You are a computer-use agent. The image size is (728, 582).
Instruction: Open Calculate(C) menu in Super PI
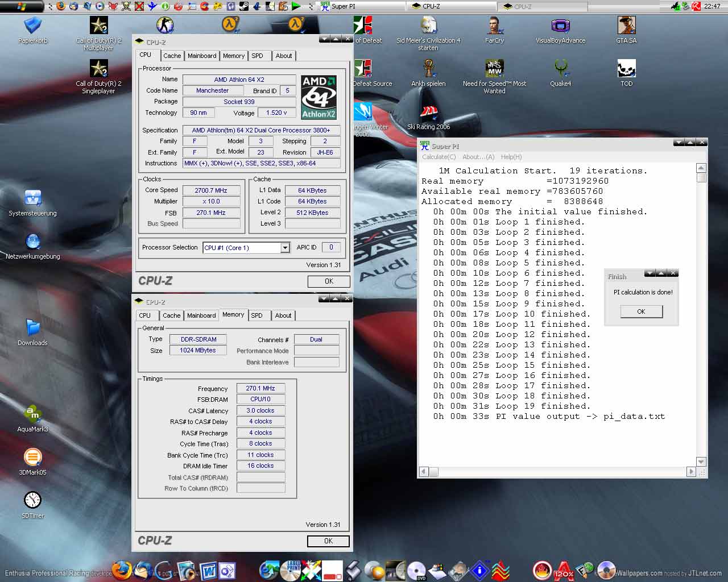439,157
